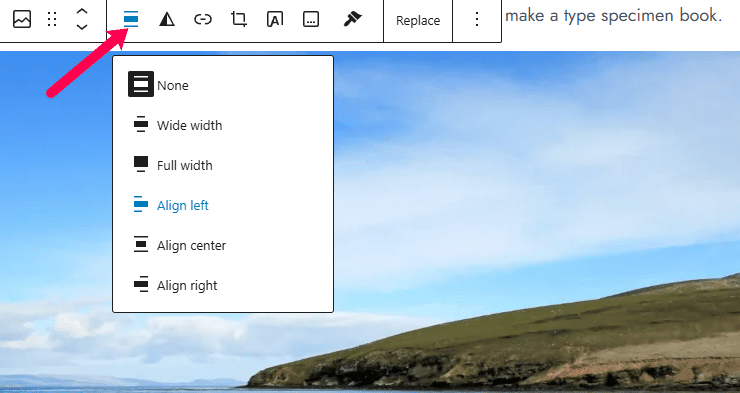
Task: Click the style brush icon
Action: click(352, 19)
